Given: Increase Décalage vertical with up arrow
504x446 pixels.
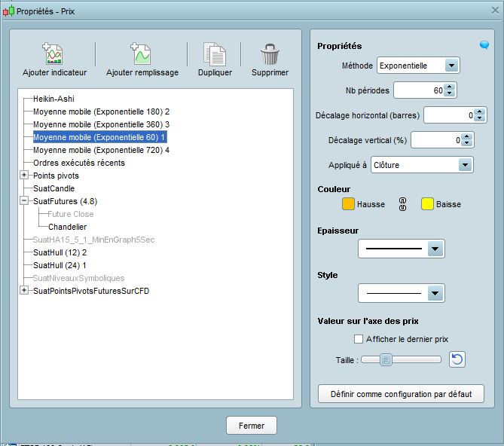Looking at the screenshot, I should tap(467, 136).
